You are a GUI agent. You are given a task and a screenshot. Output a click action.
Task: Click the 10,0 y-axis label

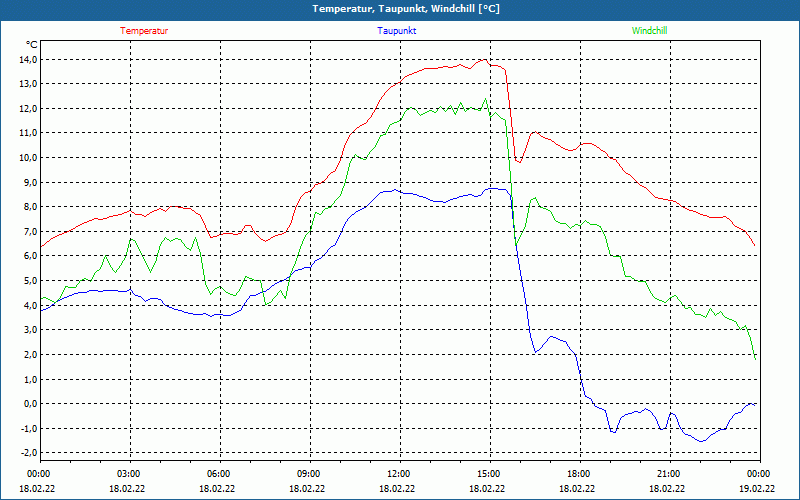pos(29,158)
